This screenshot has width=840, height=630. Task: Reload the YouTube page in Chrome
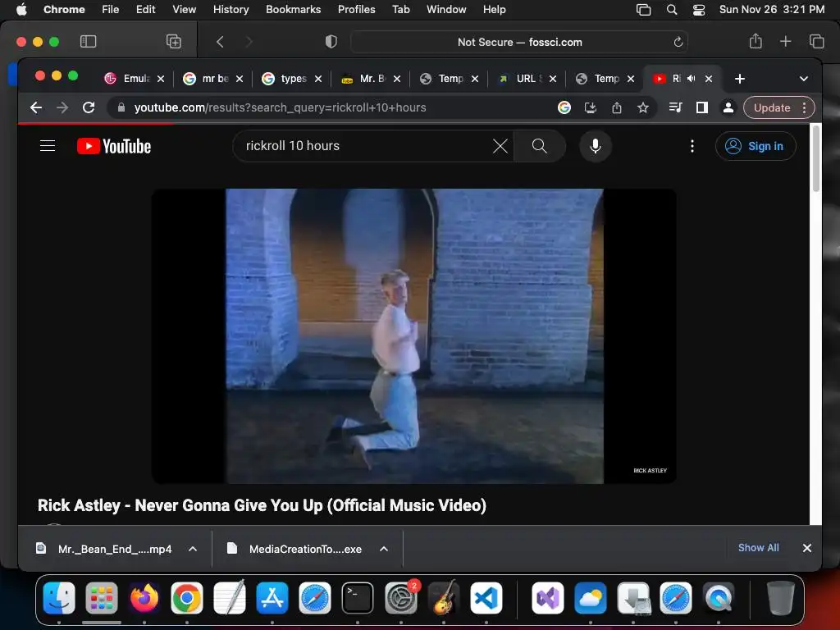pyautogui.click(x=89, y=107)
